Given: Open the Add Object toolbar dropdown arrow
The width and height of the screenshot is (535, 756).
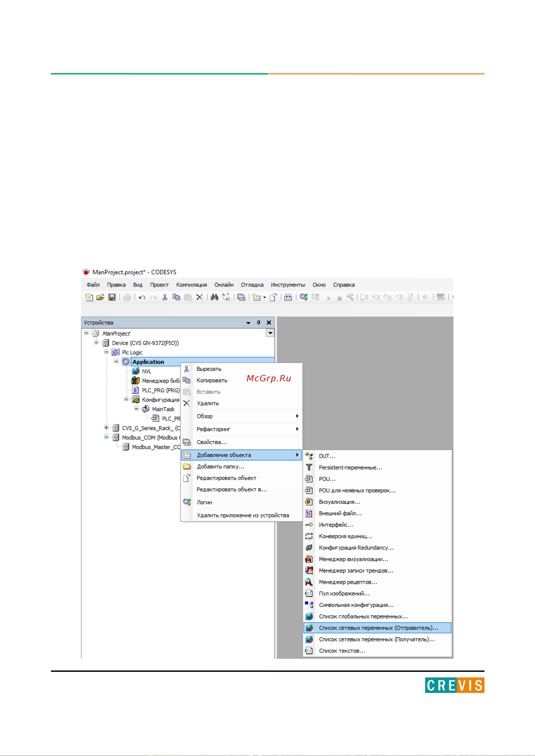Looking at the screenshot, I should (265, 297).
